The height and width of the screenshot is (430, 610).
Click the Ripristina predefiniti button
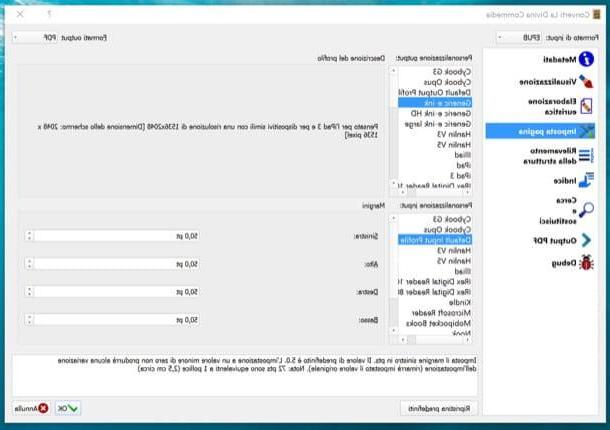[439, 408]
